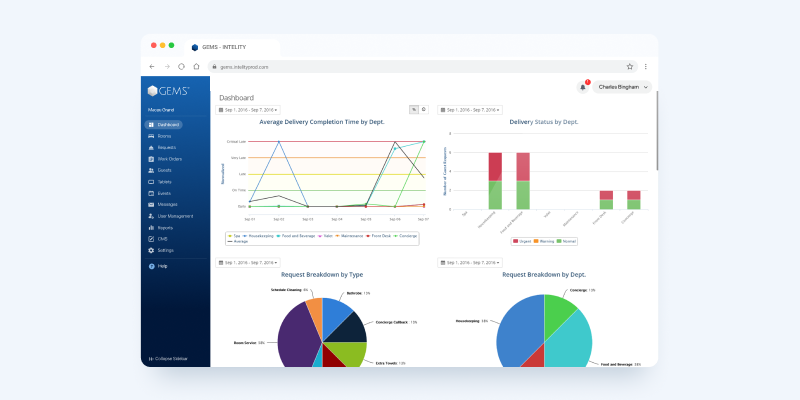Viewport: 800px width, 400px height.
Task: Click the 'Delivery Status by Dept.' title
Action: (544, 122)
